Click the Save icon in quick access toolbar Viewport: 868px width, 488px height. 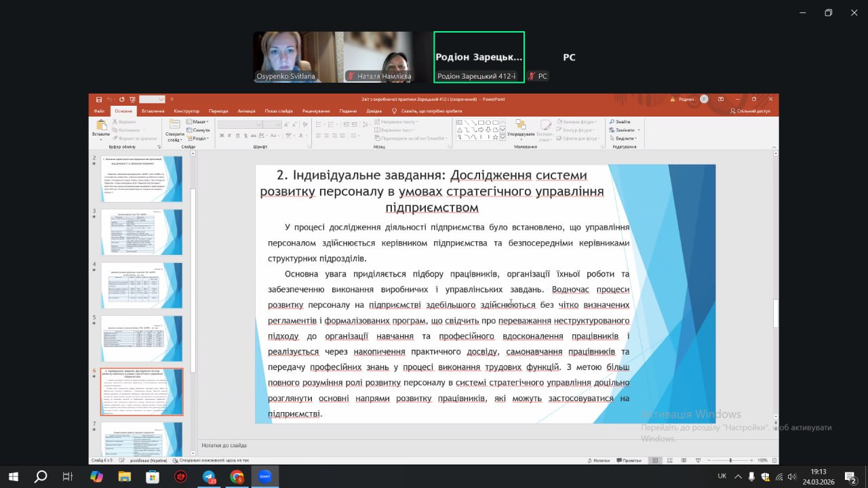coord(99,99)
